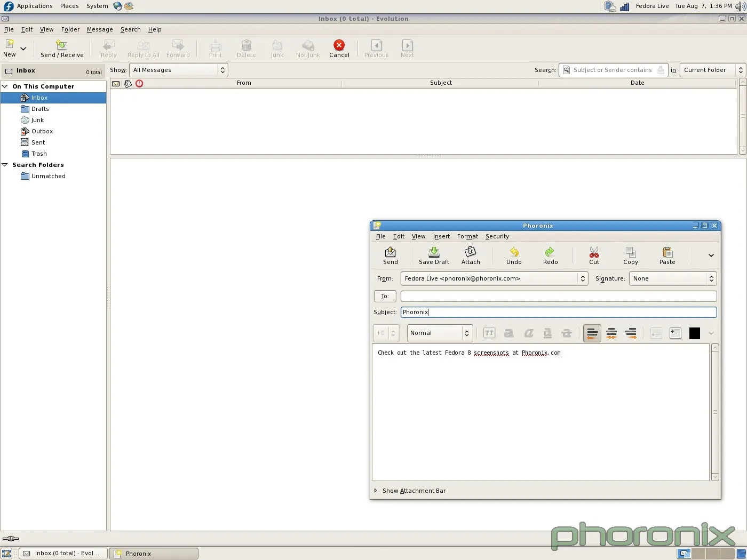Toggle underline text formatting
This screenshot has height=560, width=747.
point(547,333)
